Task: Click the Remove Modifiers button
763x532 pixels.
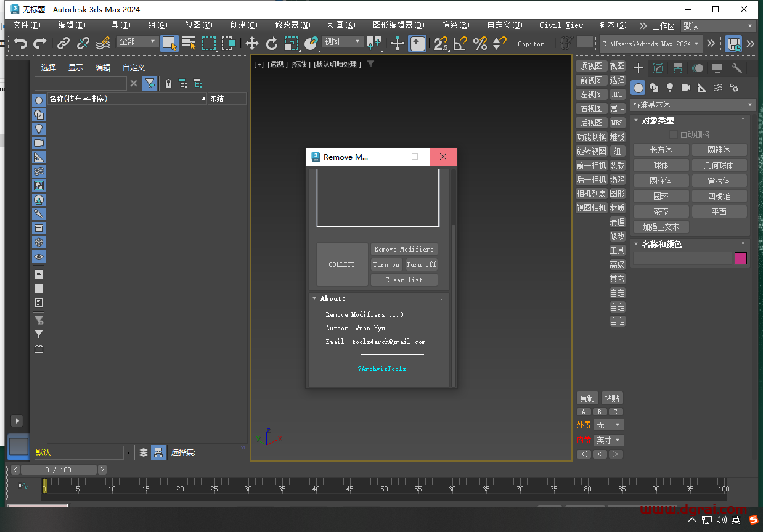Action: [404, 249]
